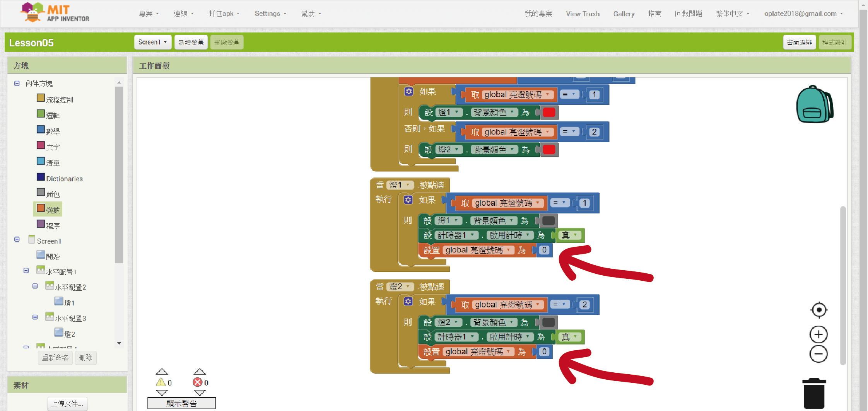Open the Screen1 dropdown button
868x411 pixels.
click(x=152, y=42)
